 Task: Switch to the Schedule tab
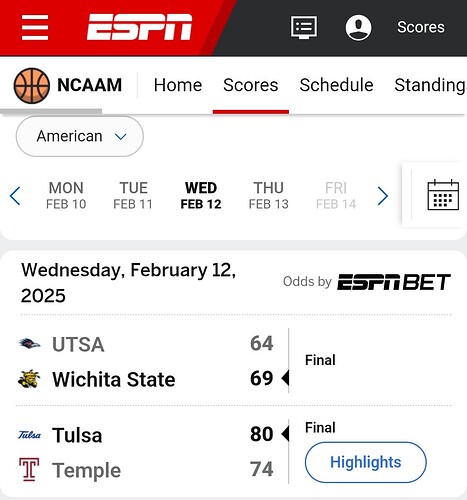tap(336, 85)
